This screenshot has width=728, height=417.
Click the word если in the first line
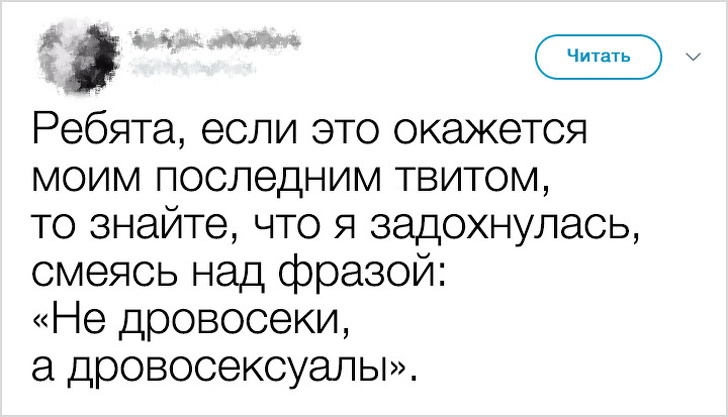tap(242, 133)
